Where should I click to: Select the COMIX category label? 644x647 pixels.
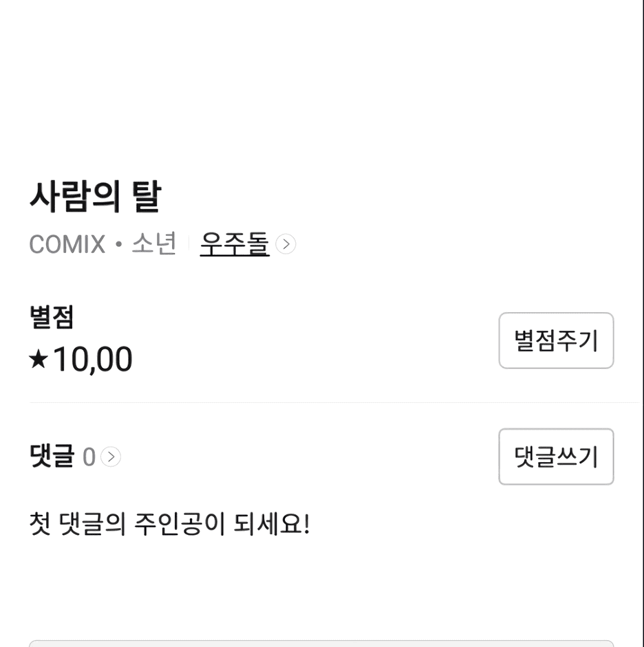67,244
